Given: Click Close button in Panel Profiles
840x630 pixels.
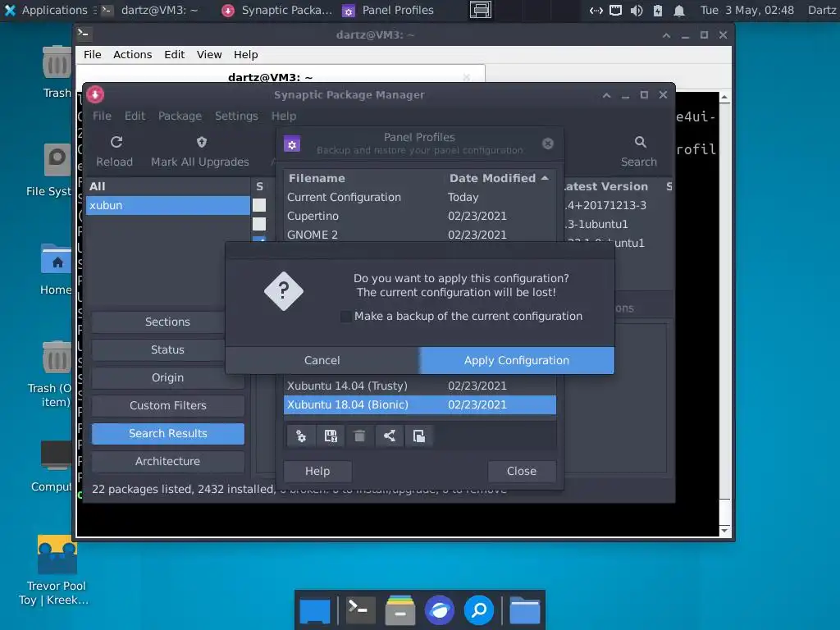Looking at the screenshot, I should pyautogui.click(x=521, y=472).
